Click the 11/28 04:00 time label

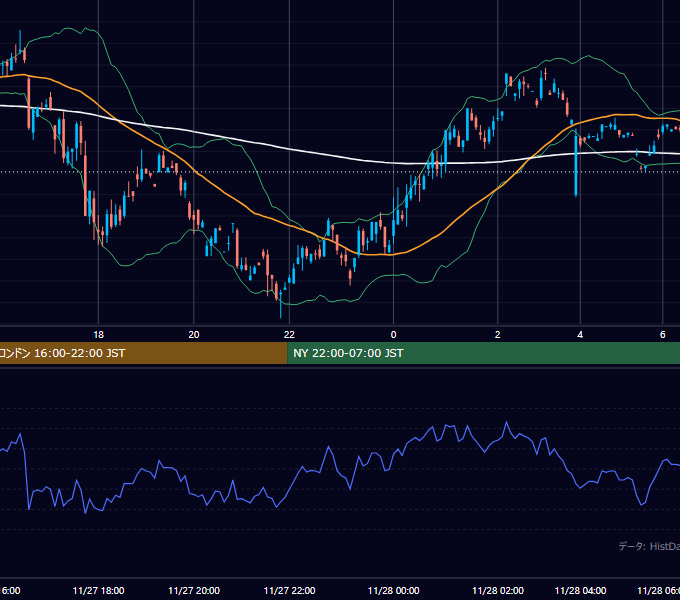pyautogui.click(x=580, y=590)
